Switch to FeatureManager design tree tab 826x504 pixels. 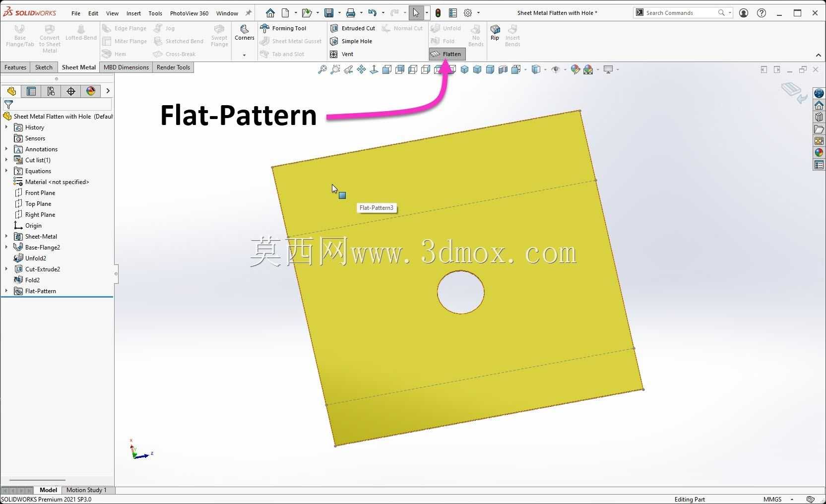(x=11, y=91)
